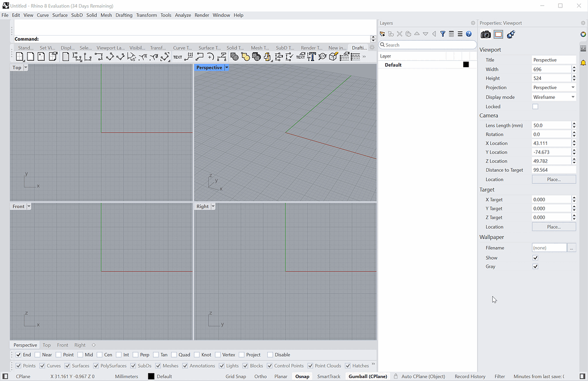Change the Default layer color swatch

pos(466,65)
